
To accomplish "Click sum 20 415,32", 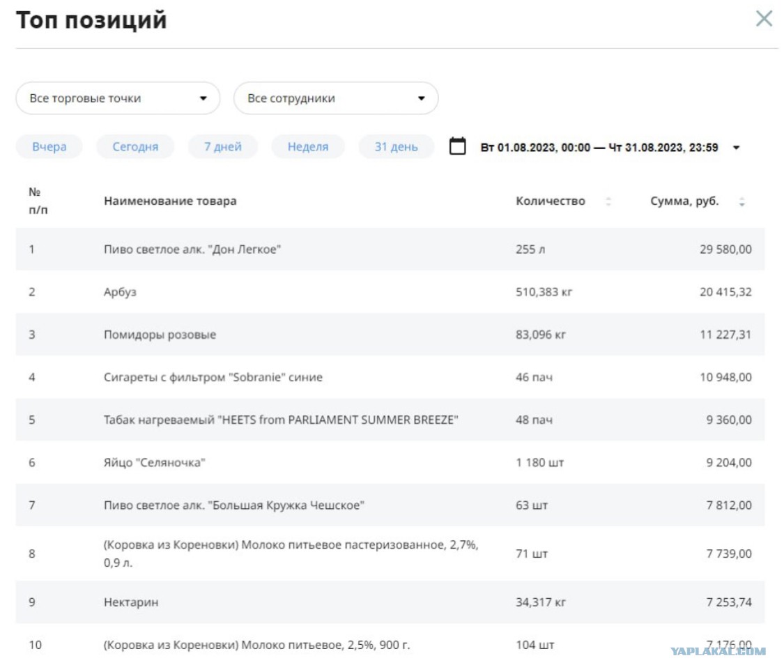I will [725, 292].
